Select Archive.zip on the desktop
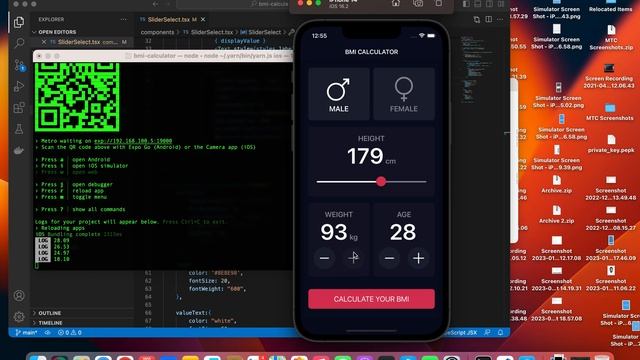640x360 pixels. click(x=556, y=184)
